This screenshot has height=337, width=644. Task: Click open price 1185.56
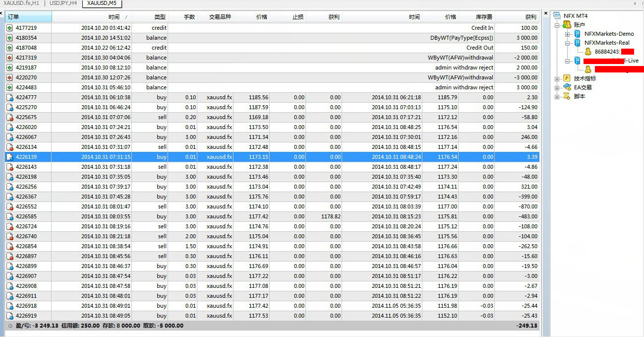258,97
